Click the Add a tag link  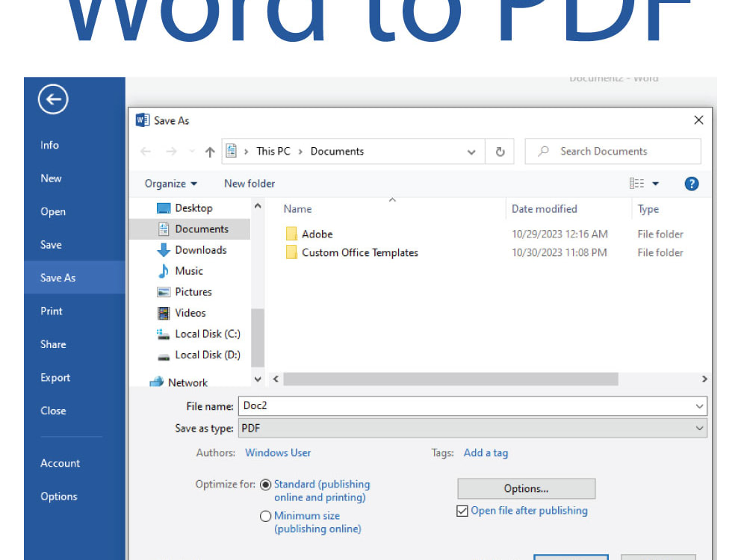[486, 453]
